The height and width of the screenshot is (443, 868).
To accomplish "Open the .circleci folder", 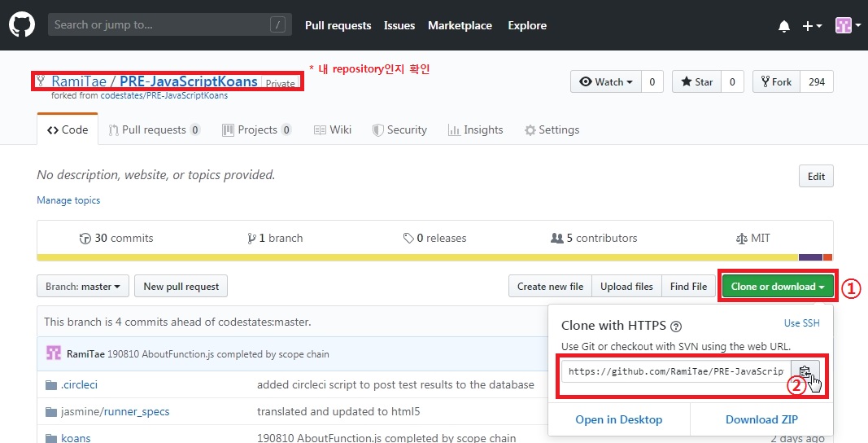I will pyautogui.click(x=79, y=384).
